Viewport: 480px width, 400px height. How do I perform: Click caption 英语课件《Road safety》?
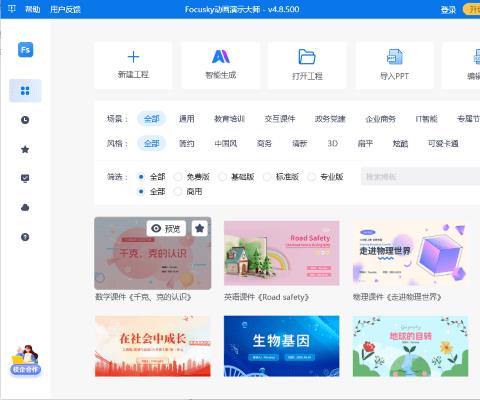[266, 297]
